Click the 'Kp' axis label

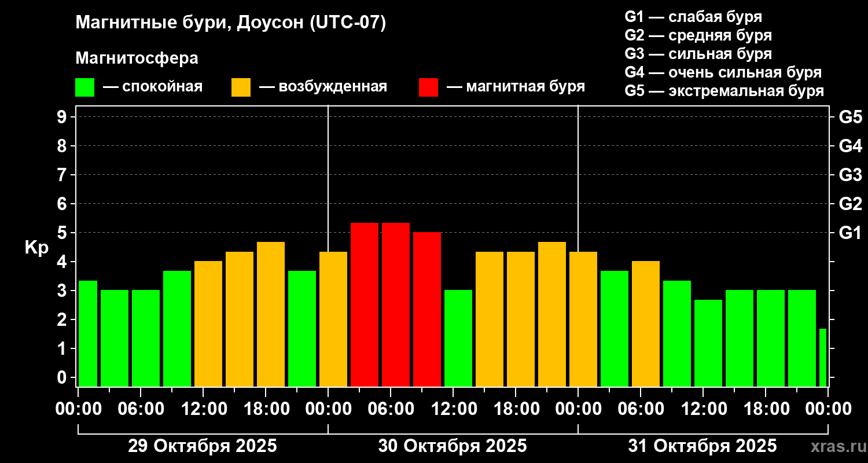[x=36, y=248]
